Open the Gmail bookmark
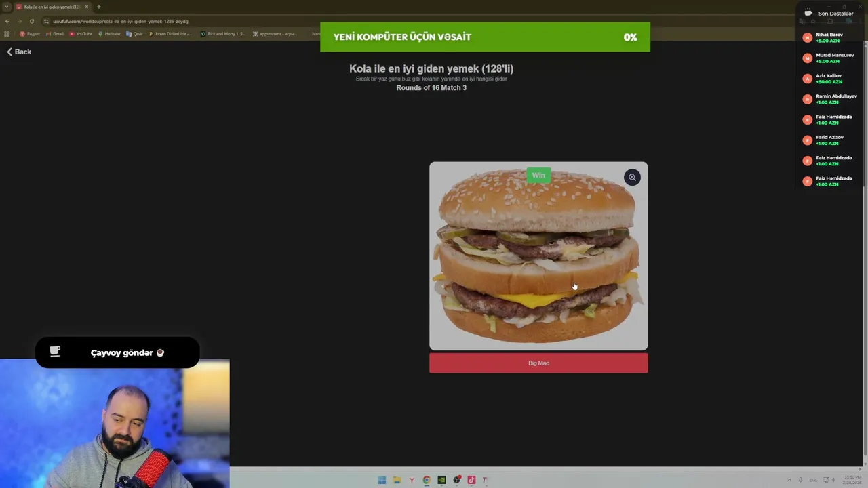The image size is (868, 488). tap(55, 33)
